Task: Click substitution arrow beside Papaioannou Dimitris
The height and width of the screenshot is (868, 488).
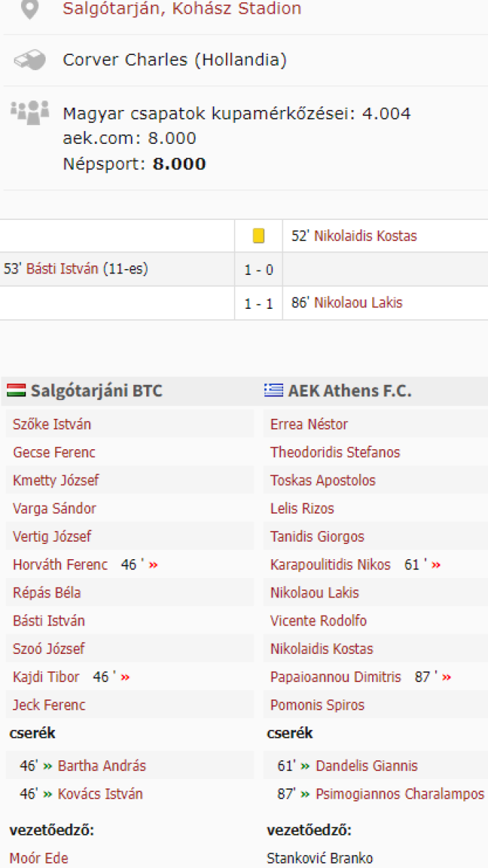Action: coord(446,677)
